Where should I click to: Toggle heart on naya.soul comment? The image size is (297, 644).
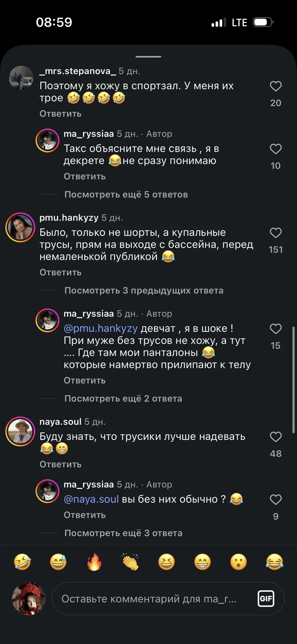(276, 437)
